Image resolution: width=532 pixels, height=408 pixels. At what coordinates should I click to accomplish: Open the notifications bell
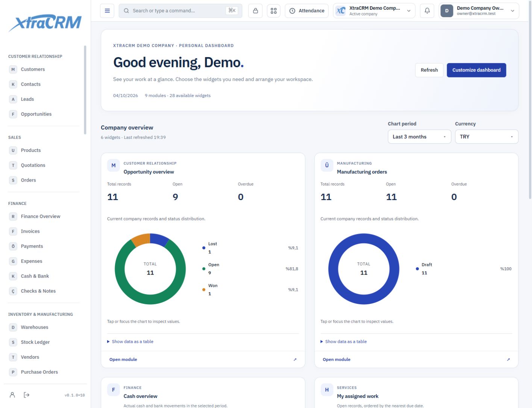pyautogui.click(x=427, y=11)
